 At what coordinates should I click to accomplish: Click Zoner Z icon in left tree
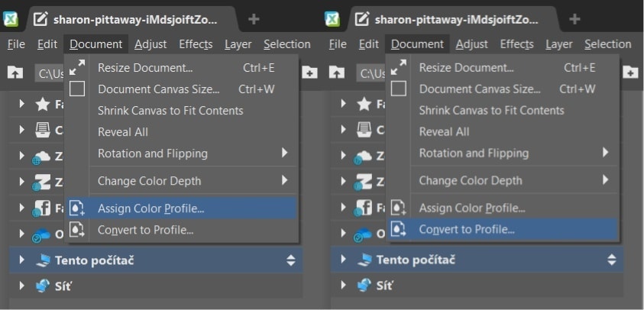coord(42,182)
